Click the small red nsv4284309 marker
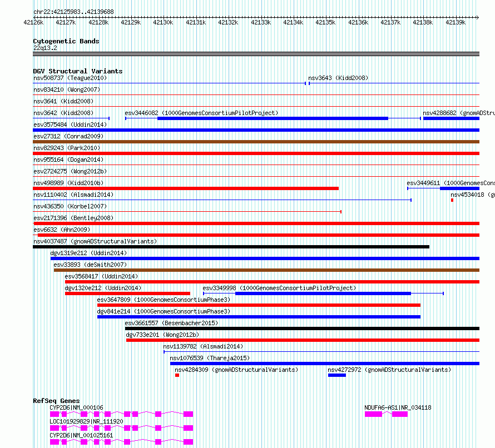Viewport: 495px width, 448px height. [177, 375]
